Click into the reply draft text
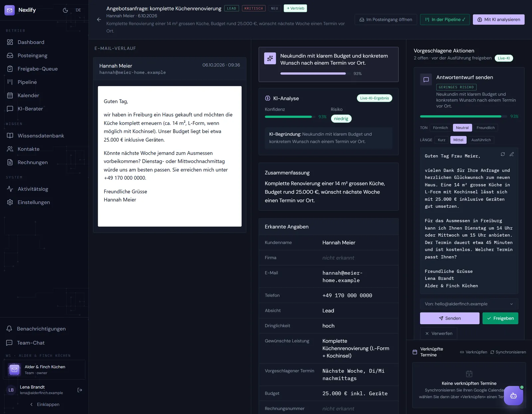Screen dimensions: 532x414 pos(469,221)
